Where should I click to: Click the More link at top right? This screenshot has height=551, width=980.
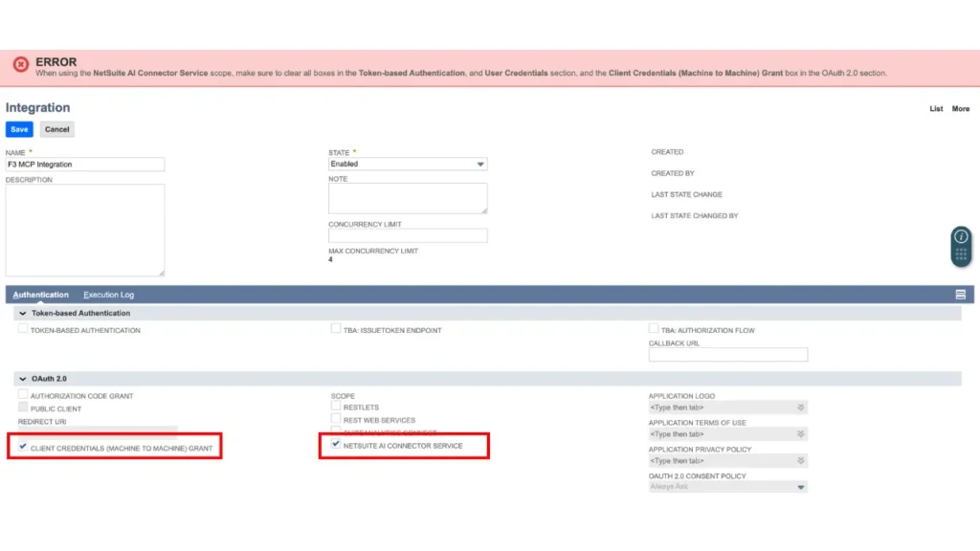(x=961, y=108)
